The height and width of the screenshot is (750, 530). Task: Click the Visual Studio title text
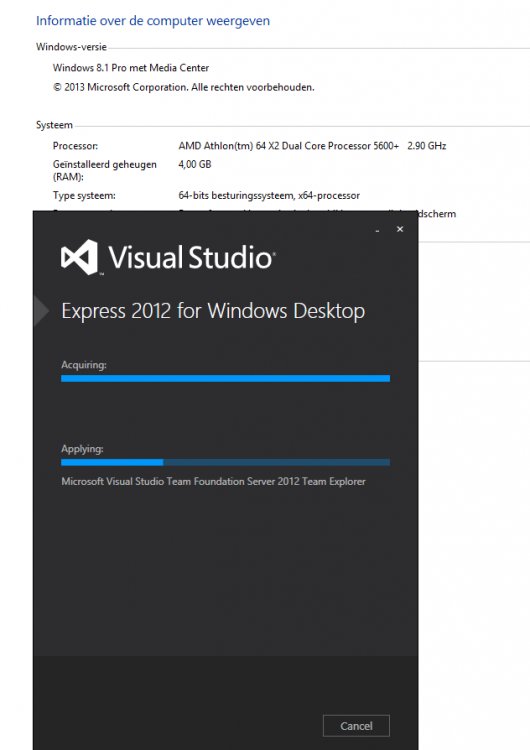(x=191, y=257)
